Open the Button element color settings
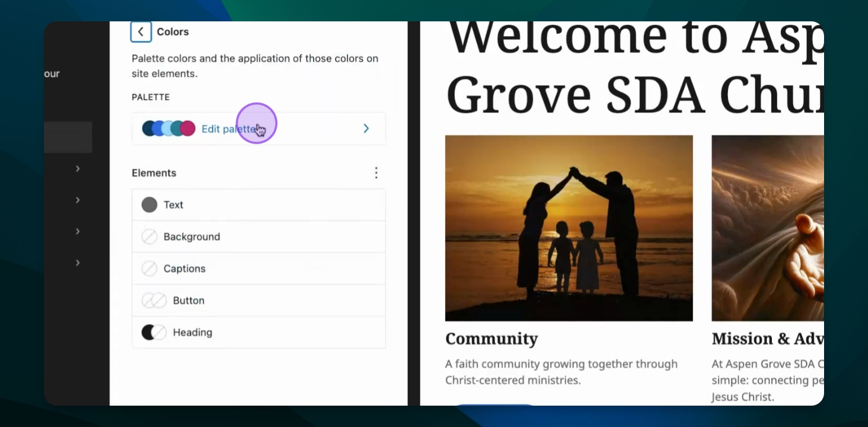The height and width of the screenshot is (427, 868). click(x=259, y=301)
